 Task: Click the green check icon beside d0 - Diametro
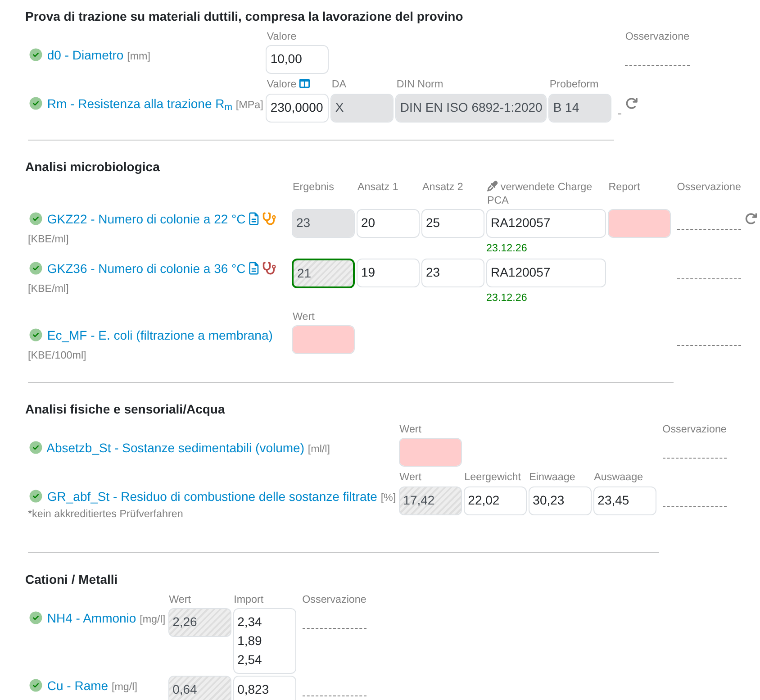[36, 55]
